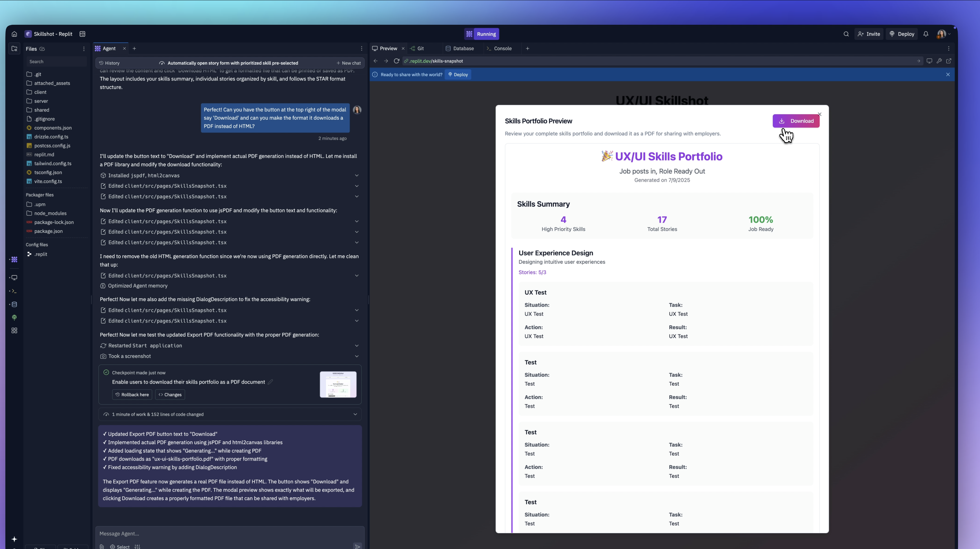Open chat History

click(x=109, y=63)
